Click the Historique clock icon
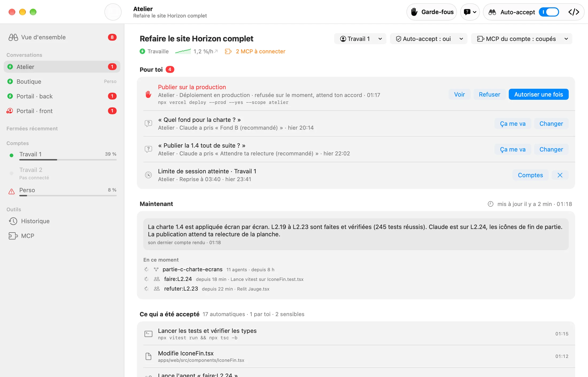This screenshot has height=377, width=588. (x=13, y=221)
